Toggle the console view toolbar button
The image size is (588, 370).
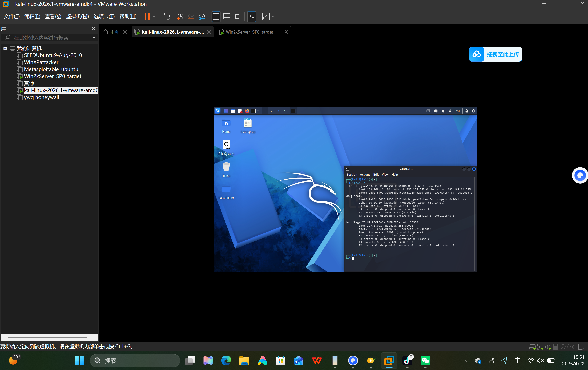pyautogui.click(x=251, y=16)
